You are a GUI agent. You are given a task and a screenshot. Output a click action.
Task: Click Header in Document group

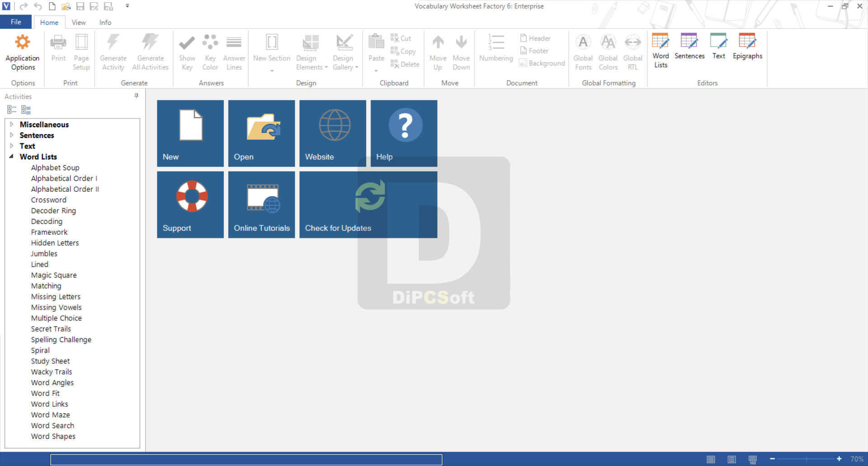coord(535,38)
